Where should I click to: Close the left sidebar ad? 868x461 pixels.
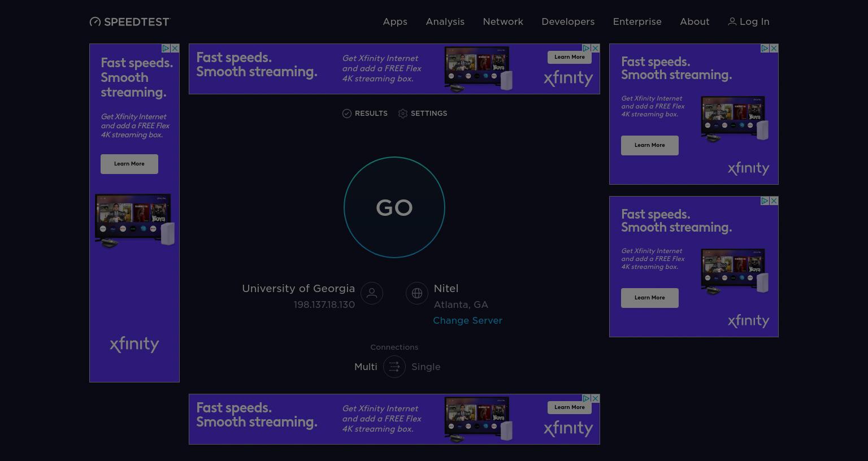(175, 49)
